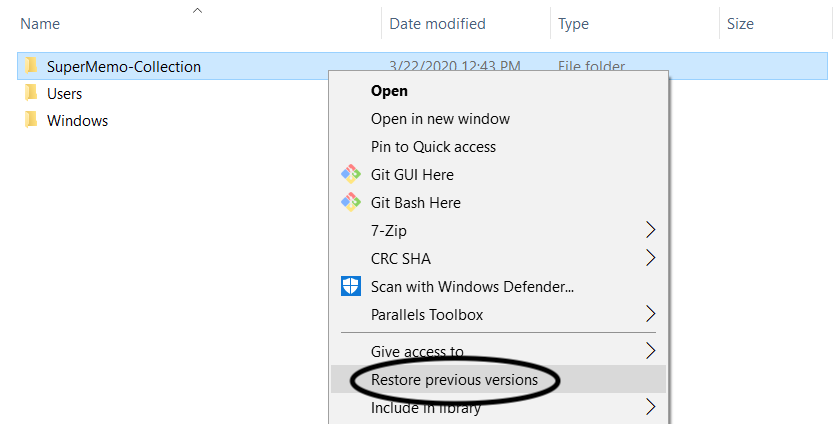The image size is (834, 424).
Task: Sort by the Date modified column
Action: pos(437,24)
